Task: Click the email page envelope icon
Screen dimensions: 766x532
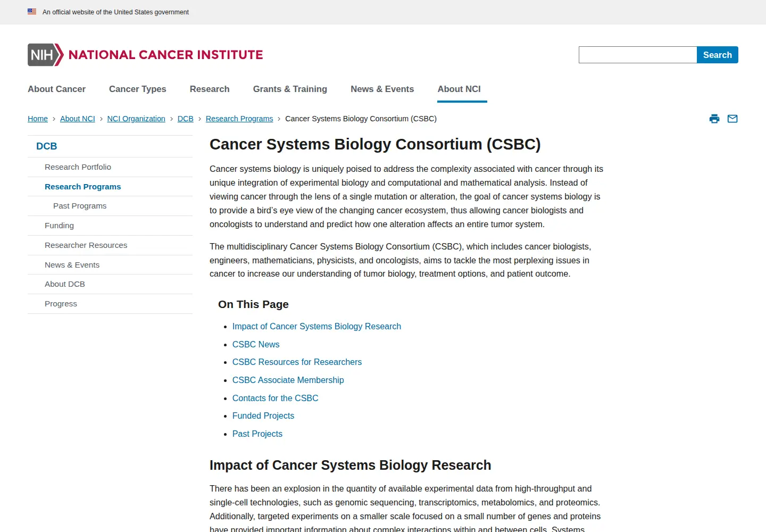Action: tap(732, 119)
